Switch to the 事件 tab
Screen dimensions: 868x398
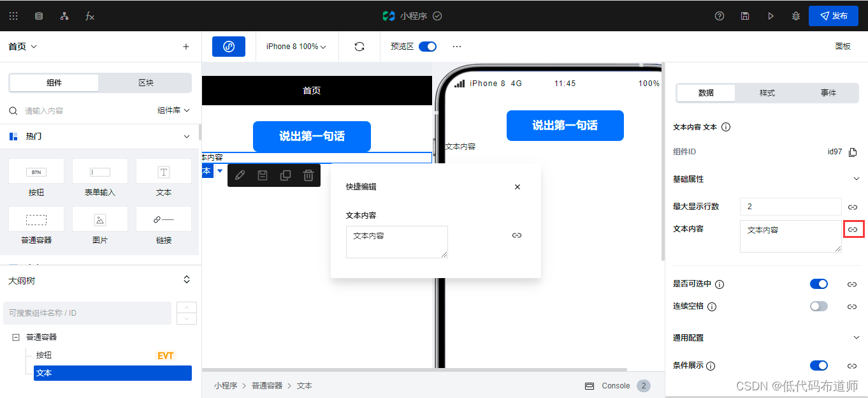point(828,93)
